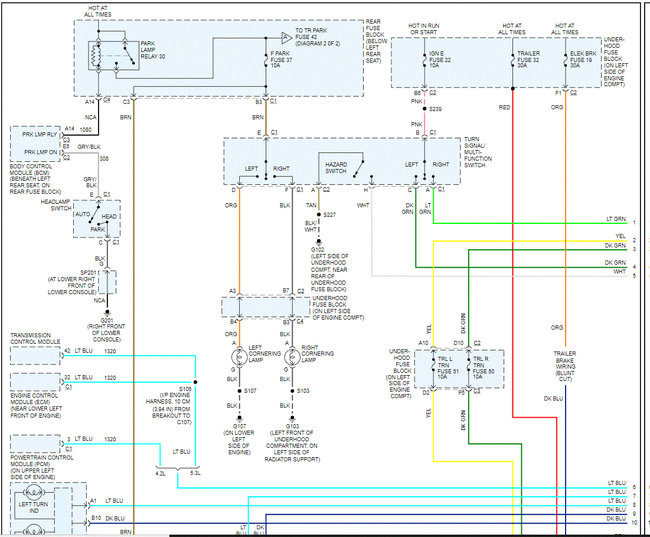Click the "S107" splice label
650x537 pixels.
pos(250,391)
